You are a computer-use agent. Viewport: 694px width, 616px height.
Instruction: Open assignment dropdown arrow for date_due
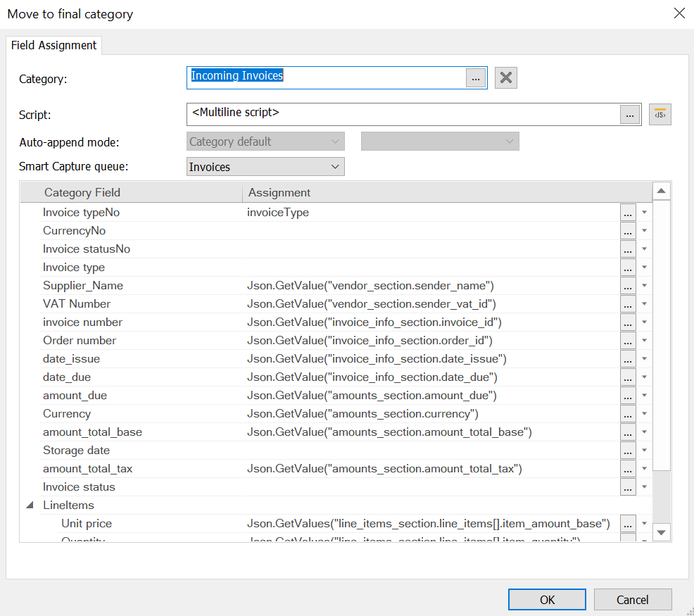(x=645, y=377)
